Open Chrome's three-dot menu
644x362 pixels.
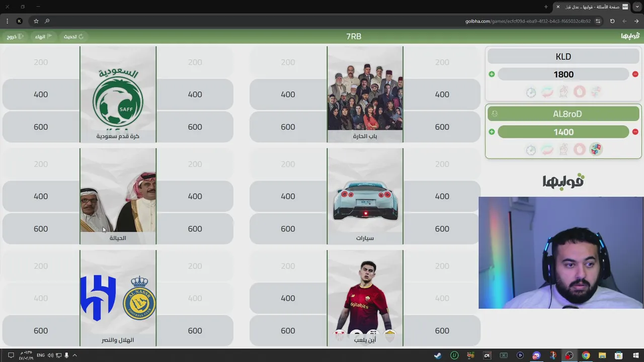click(7, 21)
